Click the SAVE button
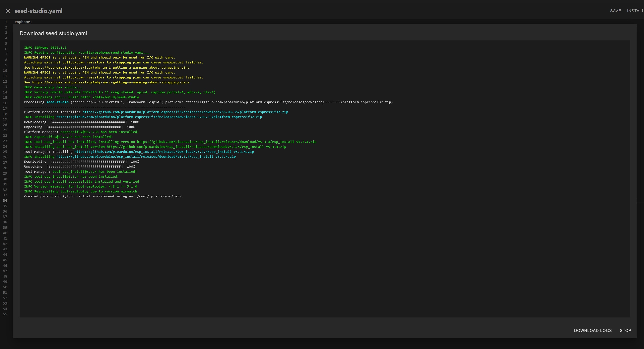644x349 pixels. 615,11
